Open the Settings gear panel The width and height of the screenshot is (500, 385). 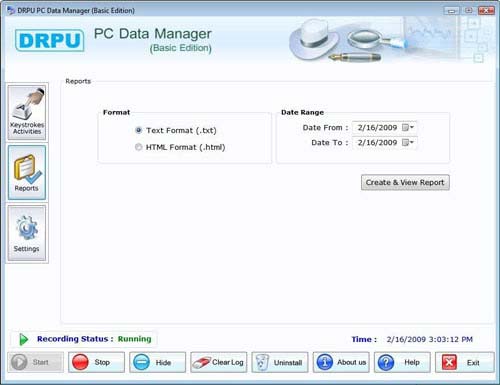[27, 233]
